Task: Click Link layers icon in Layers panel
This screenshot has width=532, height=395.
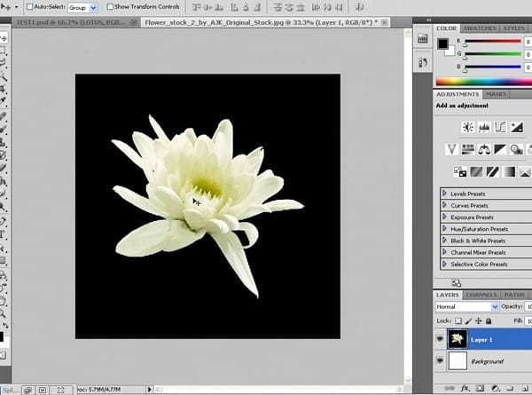Action: point(450,388)
